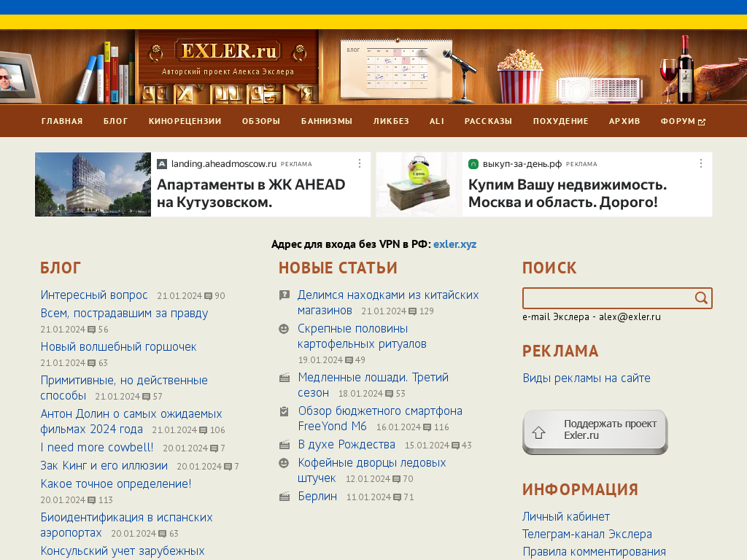747x560 pixels.
Task: Open Правила комментирования link
Action: click(x=594, y=552)
